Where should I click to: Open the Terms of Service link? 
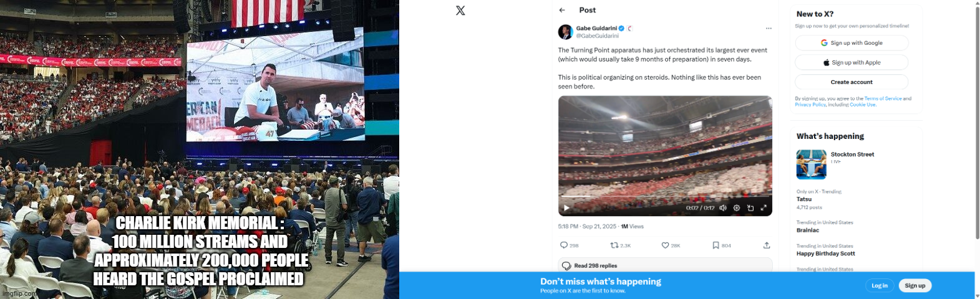coord(883,98)
